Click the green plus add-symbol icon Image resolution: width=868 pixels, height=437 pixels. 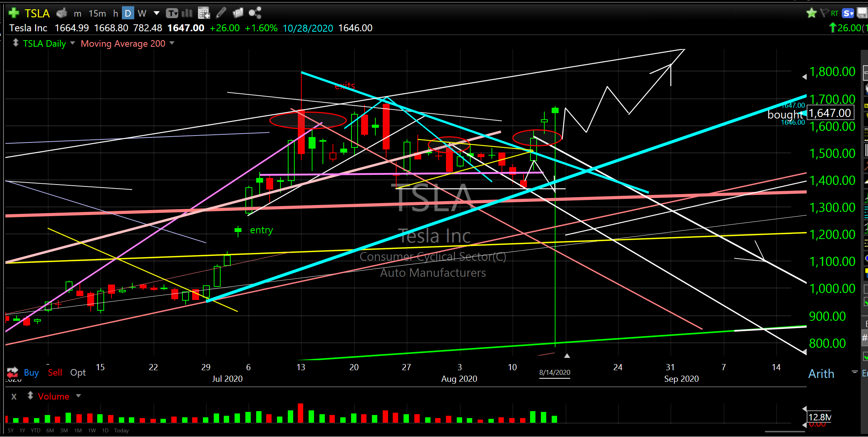tap(14, 13)
